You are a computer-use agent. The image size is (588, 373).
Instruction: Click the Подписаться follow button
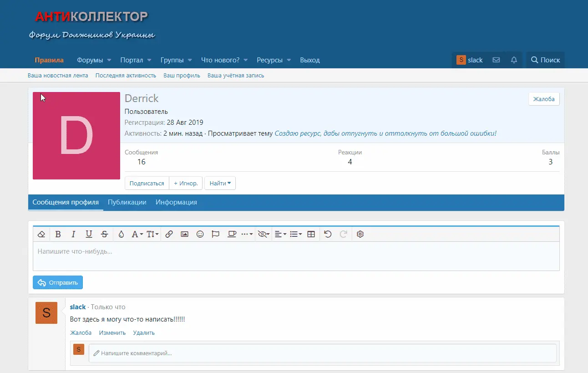point(147,183)
